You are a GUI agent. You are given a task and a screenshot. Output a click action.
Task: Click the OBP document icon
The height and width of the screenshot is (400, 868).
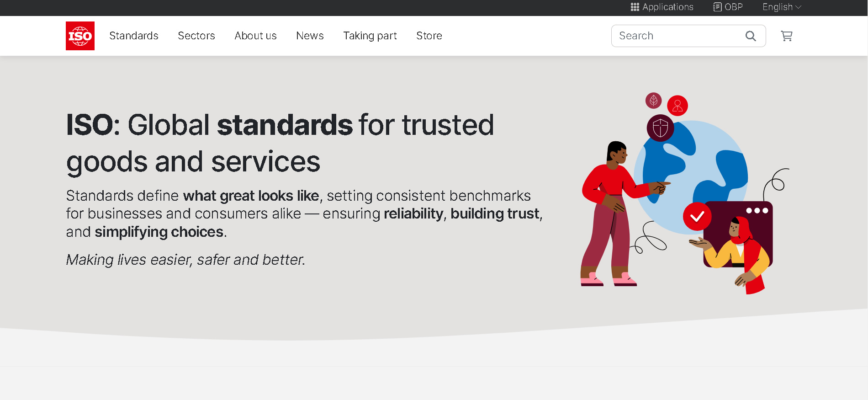point(717,7)
